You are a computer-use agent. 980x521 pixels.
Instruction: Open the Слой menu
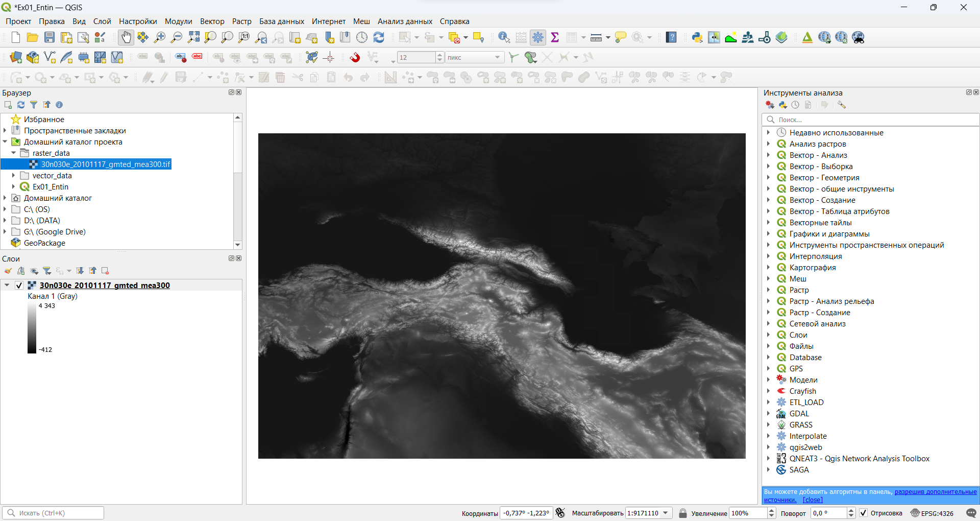102,21
